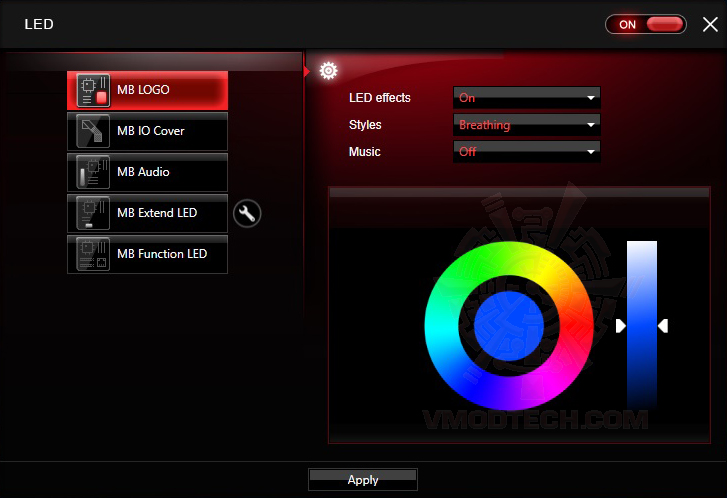Screen dimensions: 727x498
Task: Select the MB Audio label
Action: (x=143, y=172)
